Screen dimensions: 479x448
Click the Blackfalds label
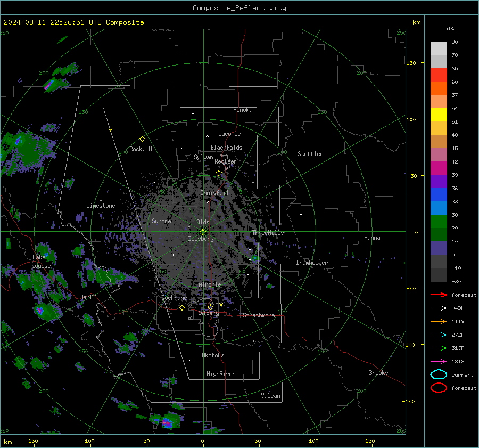(226, 148)
